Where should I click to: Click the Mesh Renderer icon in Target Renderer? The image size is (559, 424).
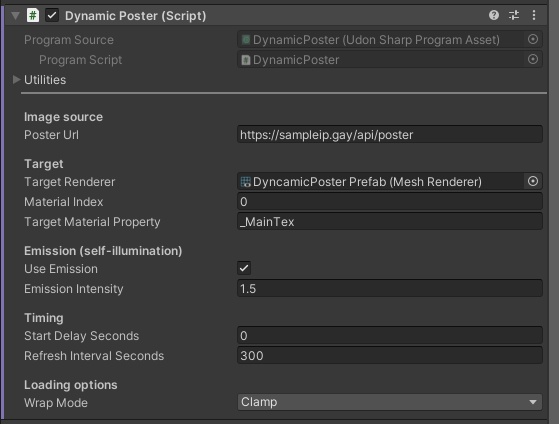[x=245, y=182]
